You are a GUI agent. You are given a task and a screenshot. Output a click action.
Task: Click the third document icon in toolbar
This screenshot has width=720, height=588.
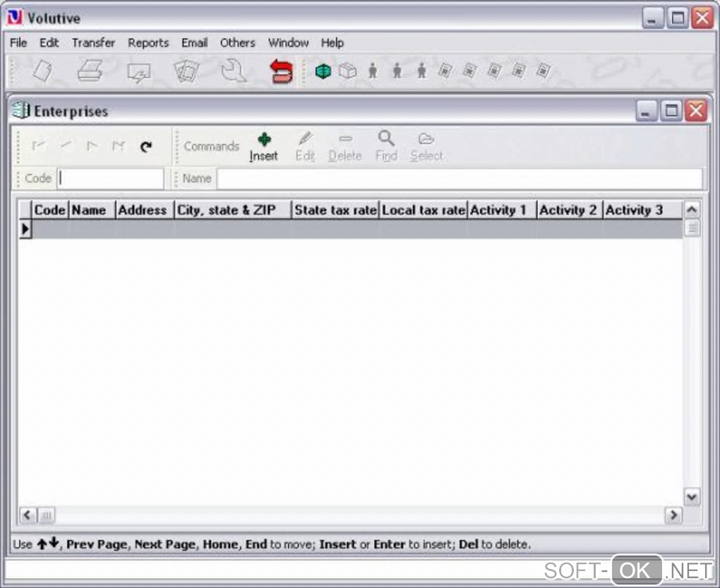(495, 70)
